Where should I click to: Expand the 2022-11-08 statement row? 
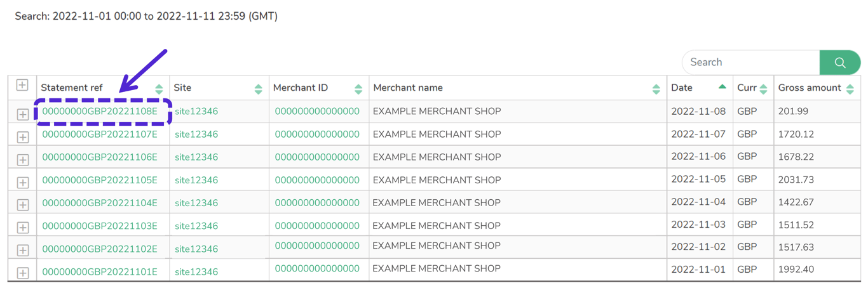(23, 115)
